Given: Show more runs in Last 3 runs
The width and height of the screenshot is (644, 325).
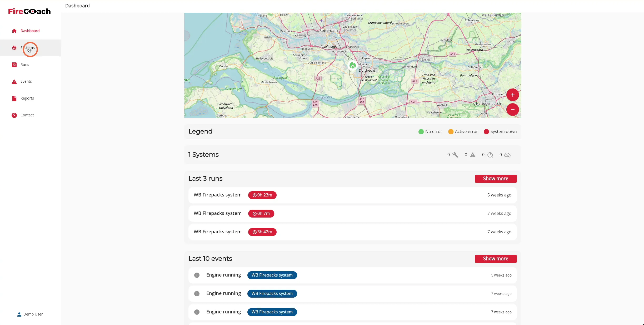Looking at the screenshot, I should [496, 179].
